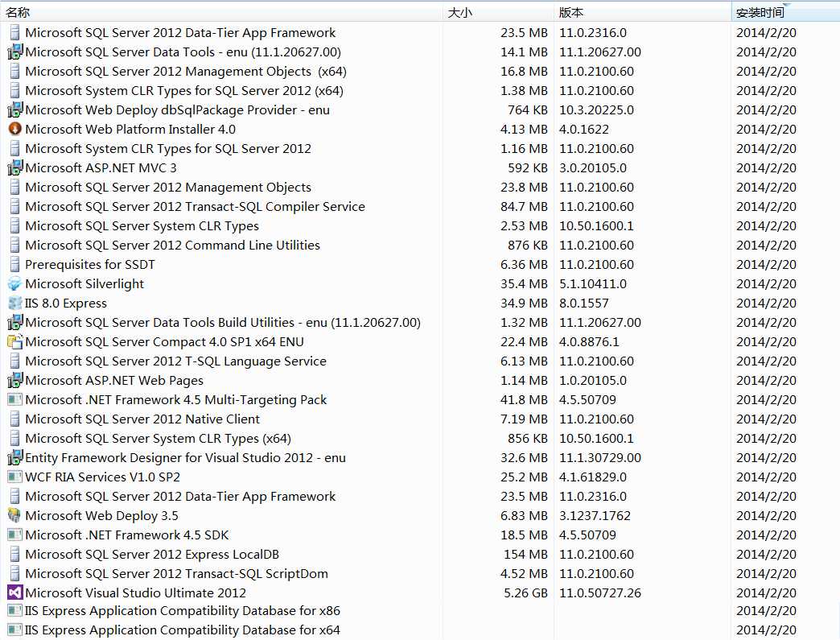Click the .NET Framework 4.5 SDK icon

coord(15,535)
